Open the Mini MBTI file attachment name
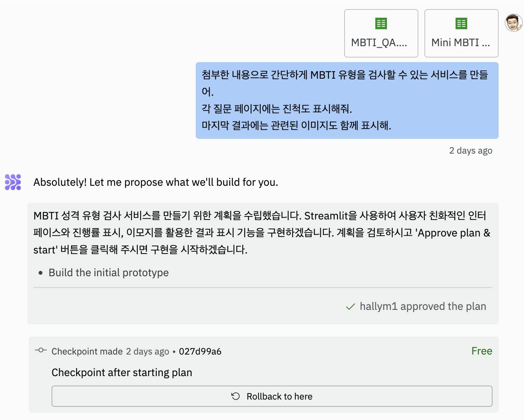The width and height of the screenshot is (524, 420). pos(460,42)
